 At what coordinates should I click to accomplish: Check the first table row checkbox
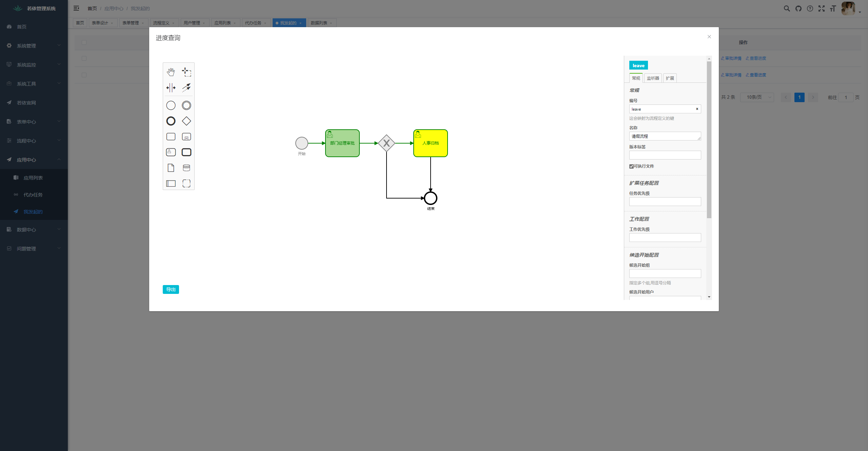coord(84,58)
